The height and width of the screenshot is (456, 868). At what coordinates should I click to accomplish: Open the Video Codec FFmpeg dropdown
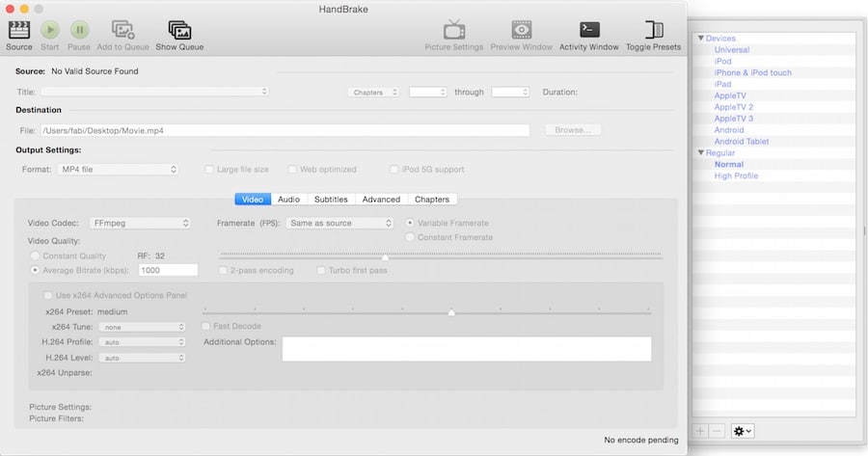point(140,223)
